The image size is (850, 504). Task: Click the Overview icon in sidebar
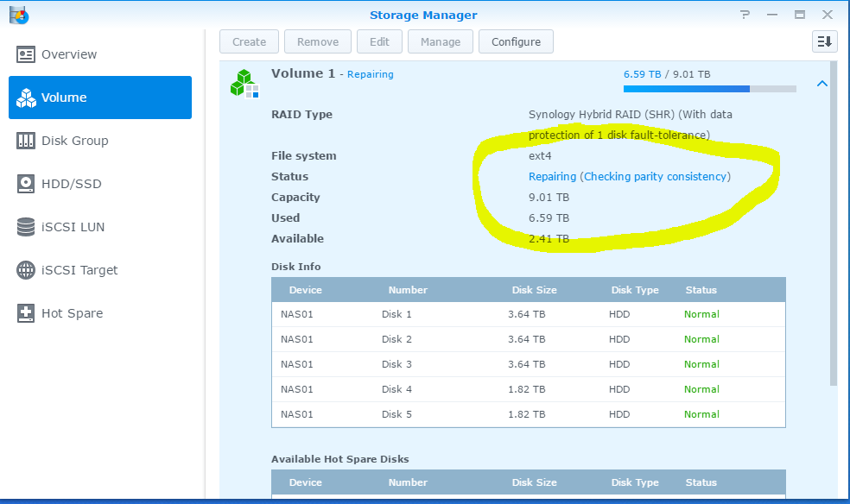pos(26,54)
